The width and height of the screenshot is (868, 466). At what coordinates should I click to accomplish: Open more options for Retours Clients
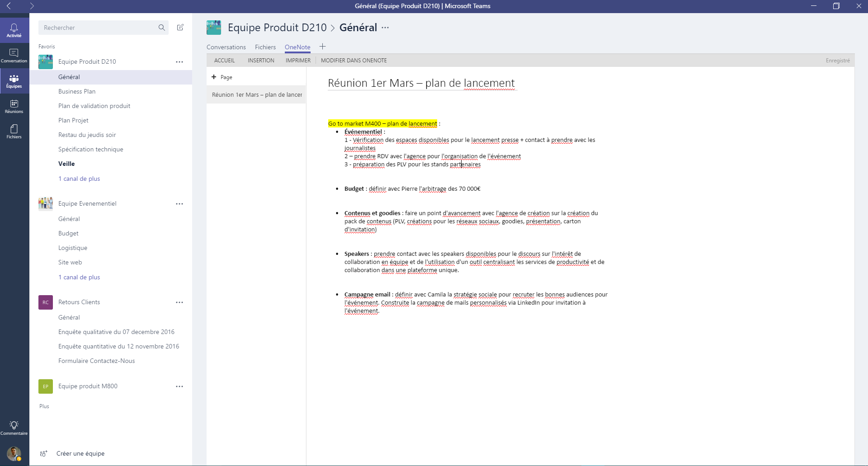pyautogui.click(x=179, y=302)
